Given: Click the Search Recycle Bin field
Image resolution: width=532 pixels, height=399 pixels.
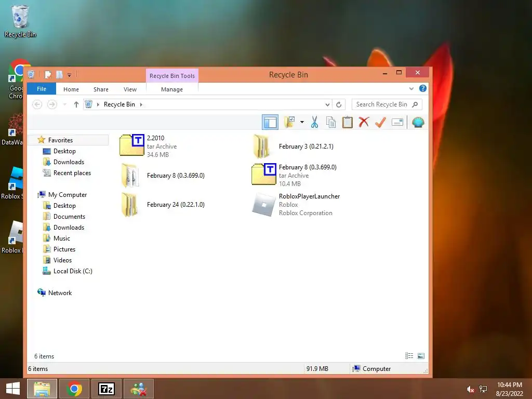Looking at the screenshot, I should pos(387,104).
